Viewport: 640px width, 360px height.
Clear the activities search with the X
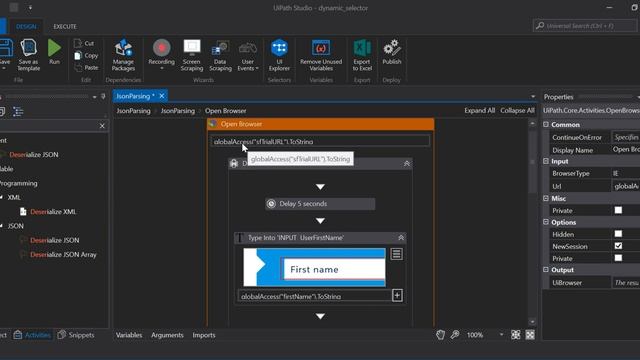coord(102,126)
